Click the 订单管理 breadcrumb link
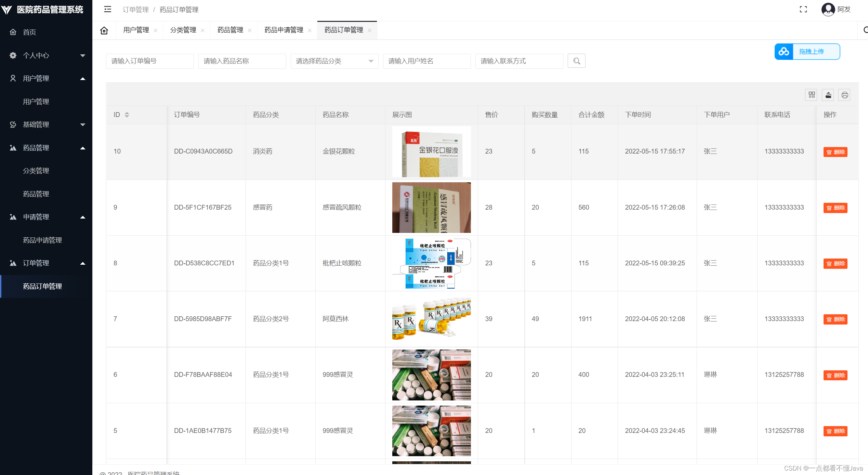 click(x=136, y=10)
